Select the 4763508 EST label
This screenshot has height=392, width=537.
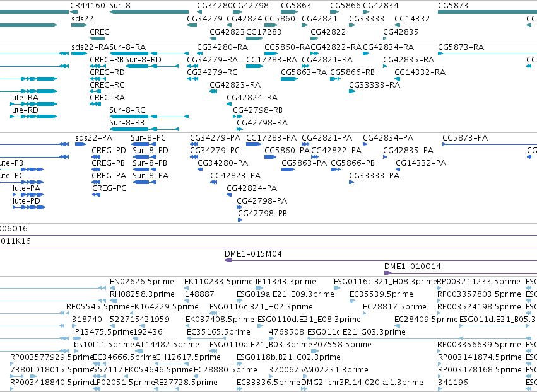(286, 332)
